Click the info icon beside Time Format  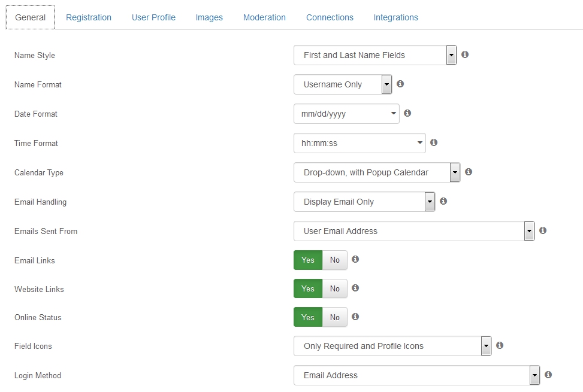tap(434, 142)
